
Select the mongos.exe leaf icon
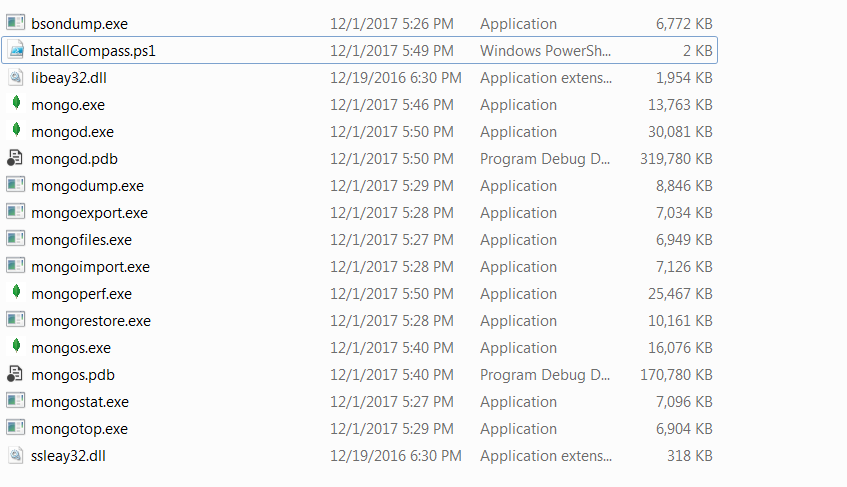pyautogui.click(x=15, y=347)
